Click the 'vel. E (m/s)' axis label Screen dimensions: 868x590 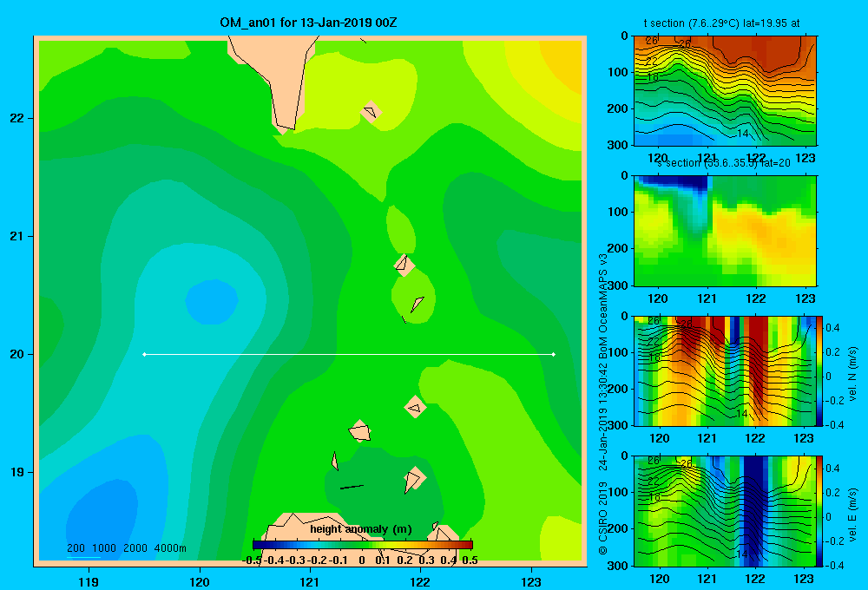[852, 515]
